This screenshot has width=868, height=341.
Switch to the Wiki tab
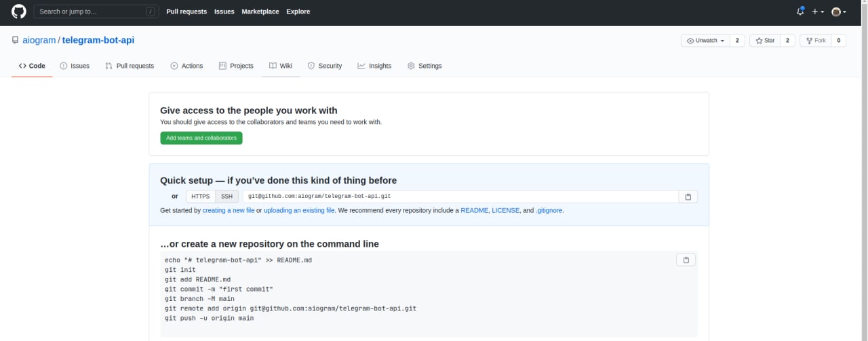[281, 66]
